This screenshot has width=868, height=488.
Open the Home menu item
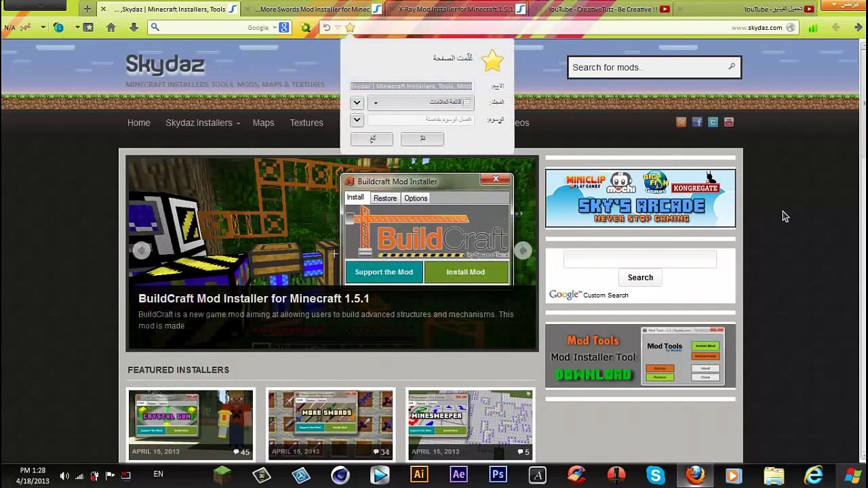139,123
